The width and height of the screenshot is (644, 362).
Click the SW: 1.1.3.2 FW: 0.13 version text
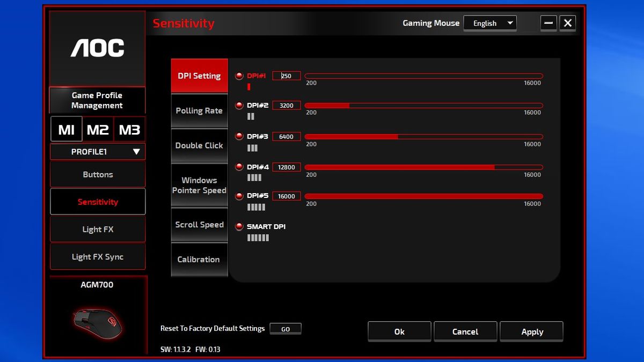tap(191, 349)
